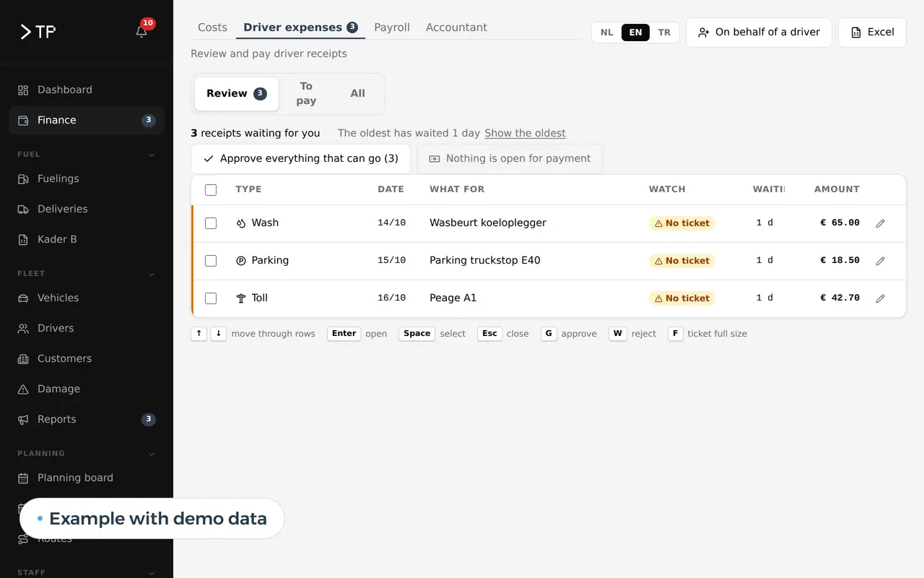The image size is (924, 578).
Task: Open Vehicles page
Action: [x=87, y=298]
